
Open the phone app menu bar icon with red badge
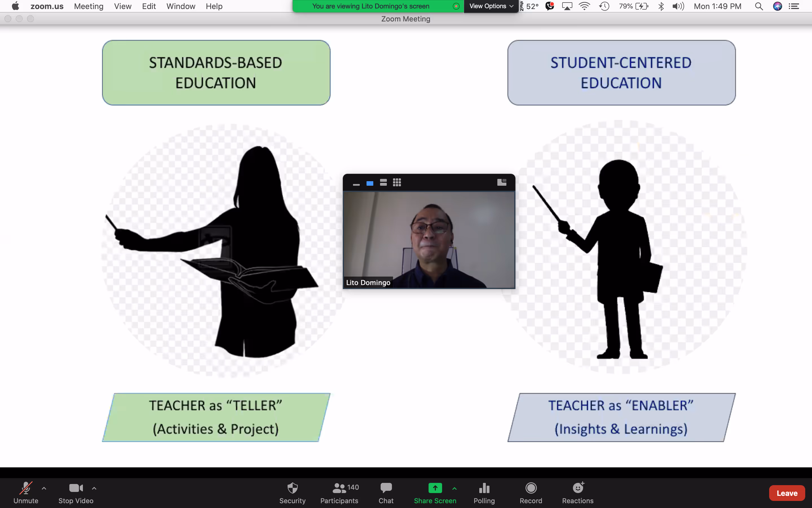point(550,6)
